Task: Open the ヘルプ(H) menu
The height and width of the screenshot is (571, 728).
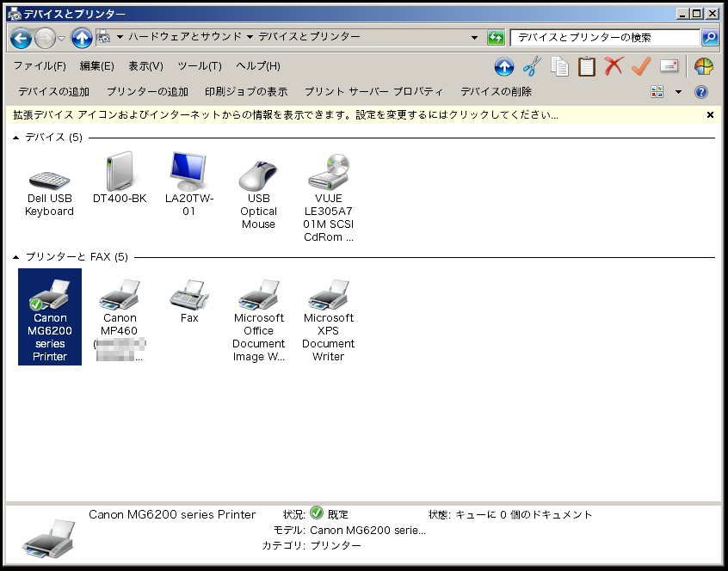Action: click(x=257, y=66)
